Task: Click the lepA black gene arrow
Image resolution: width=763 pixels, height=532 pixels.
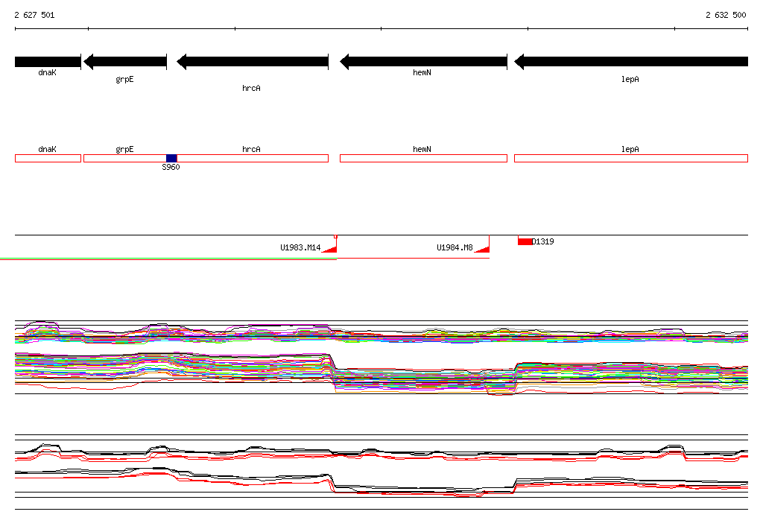Action: [x=631, y=62]
